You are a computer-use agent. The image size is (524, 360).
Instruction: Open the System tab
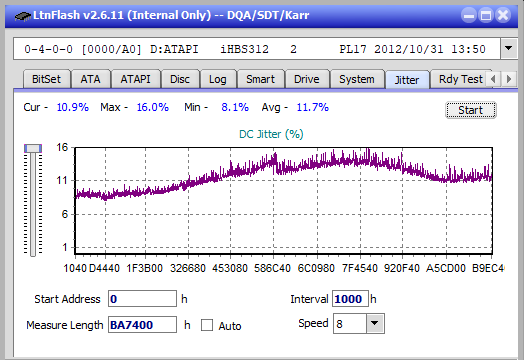[357, 79]
